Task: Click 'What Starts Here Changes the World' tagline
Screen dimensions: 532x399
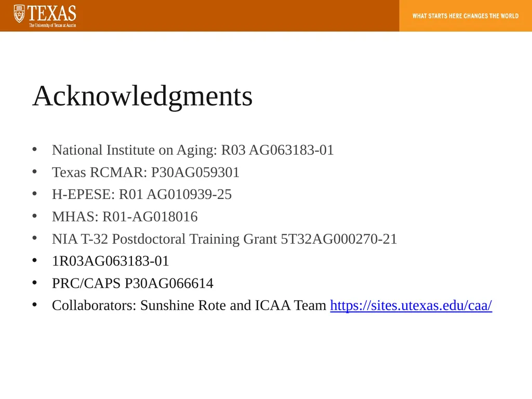Action: coord(465,16)
